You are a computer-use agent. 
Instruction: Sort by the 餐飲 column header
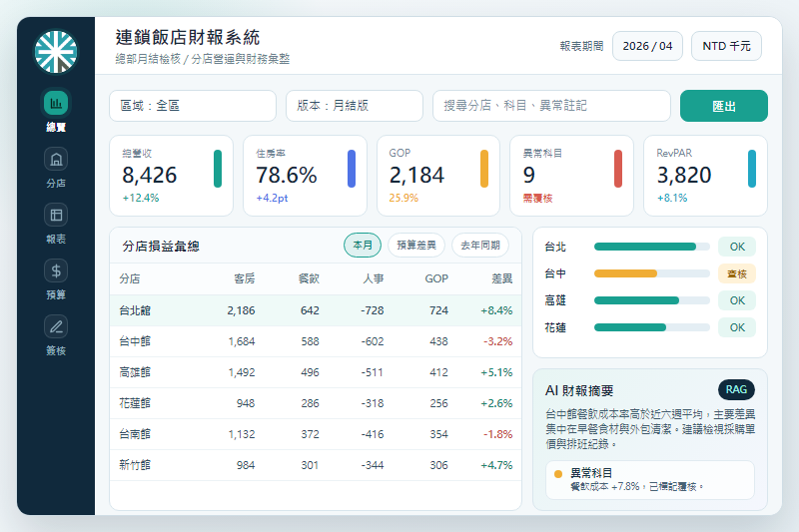pyautogui.click(x=309, y=278)
